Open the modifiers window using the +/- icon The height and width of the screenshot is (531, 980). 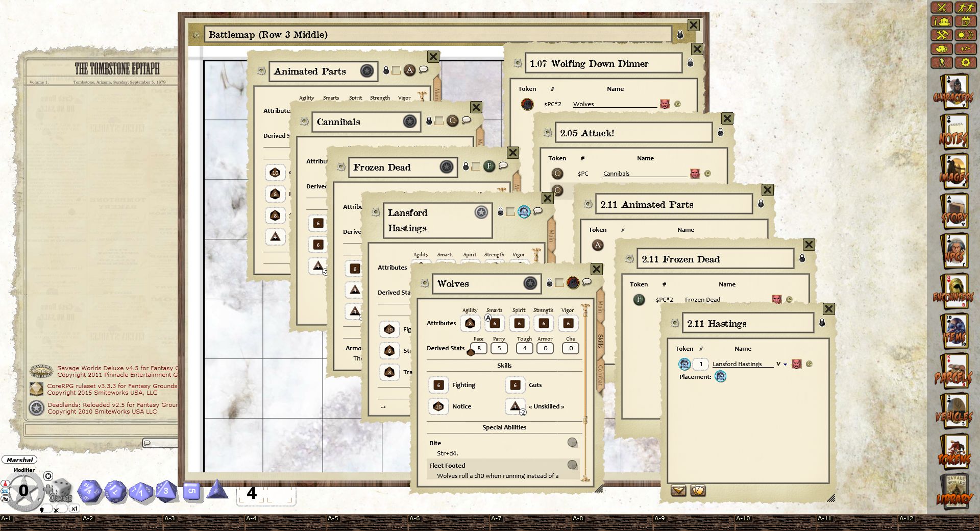(x=965, y=49)
